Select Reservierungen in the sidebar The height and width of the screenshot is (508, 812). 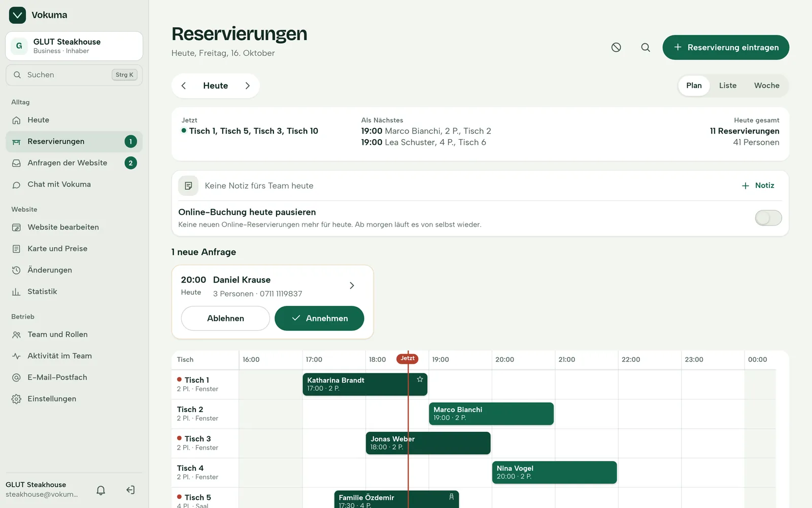point(74,142)
